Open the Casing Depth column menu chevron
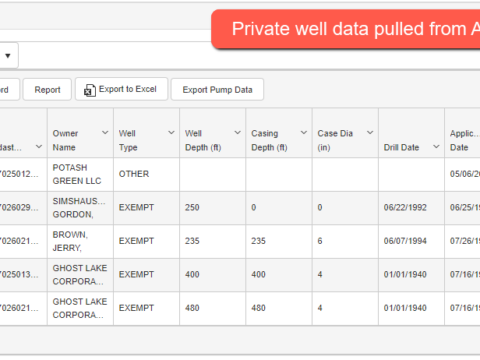This screenshot has width=480, height=360. [x=304, y=133]
